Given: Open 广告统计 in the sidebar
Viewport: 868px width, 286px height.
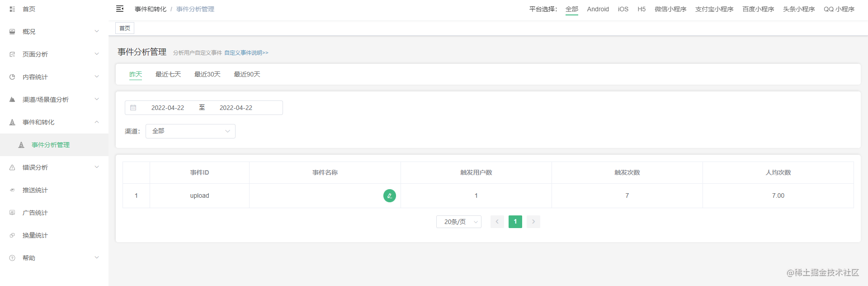Looking at the screenshot, I should tap(54, 213).
